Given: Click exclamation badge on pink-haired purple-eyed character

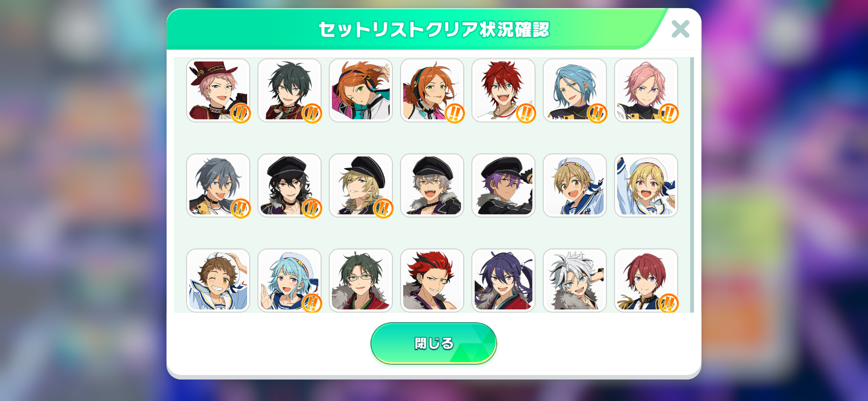Looking at the screenshot, I should (669, 113).
